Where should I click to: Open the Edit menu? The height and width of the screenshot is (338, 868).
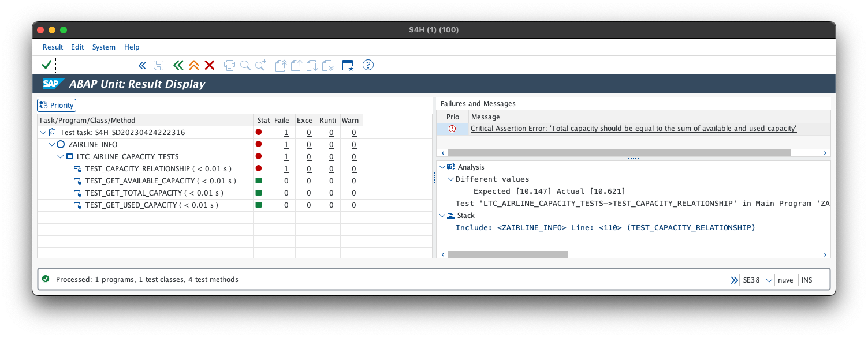[x=77, y=47]
